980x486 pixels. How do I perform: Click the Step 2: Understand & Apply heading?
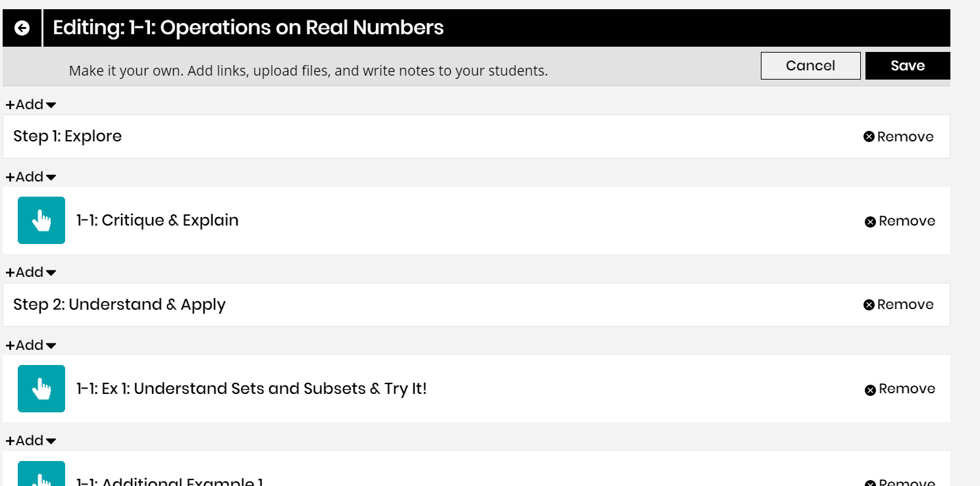[x=119, y=304]
